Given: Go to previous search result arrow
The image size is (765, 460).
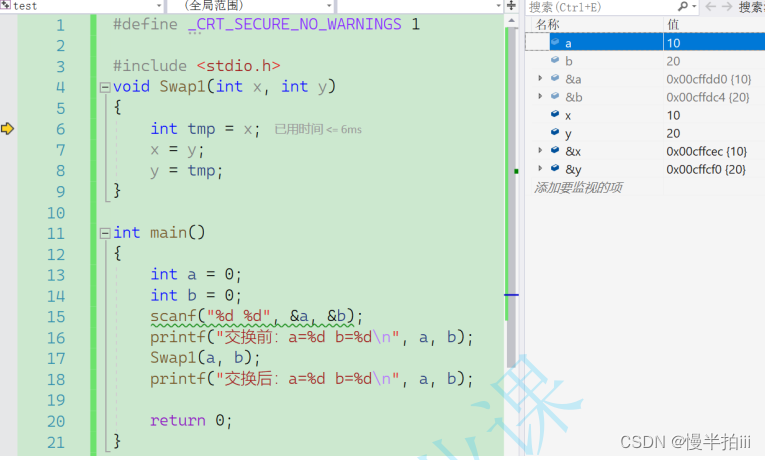Looking at the screenshot, I should pos(711,6).
